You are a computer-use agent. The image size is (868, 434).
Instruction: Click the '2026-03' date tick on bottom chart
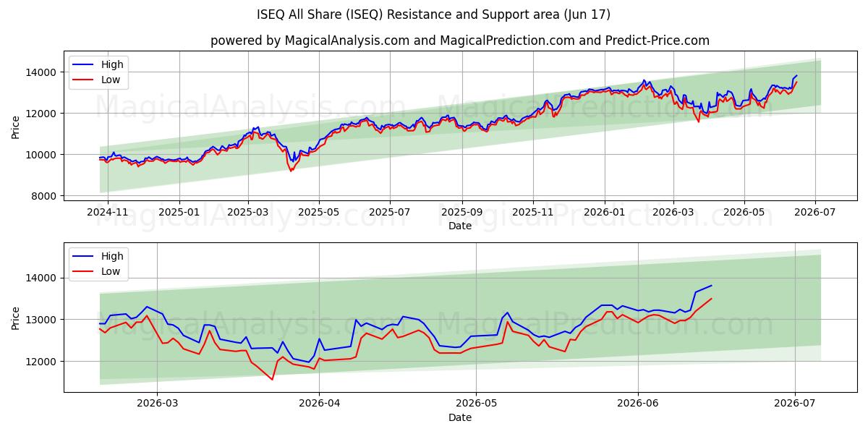(x=157, y=403)
